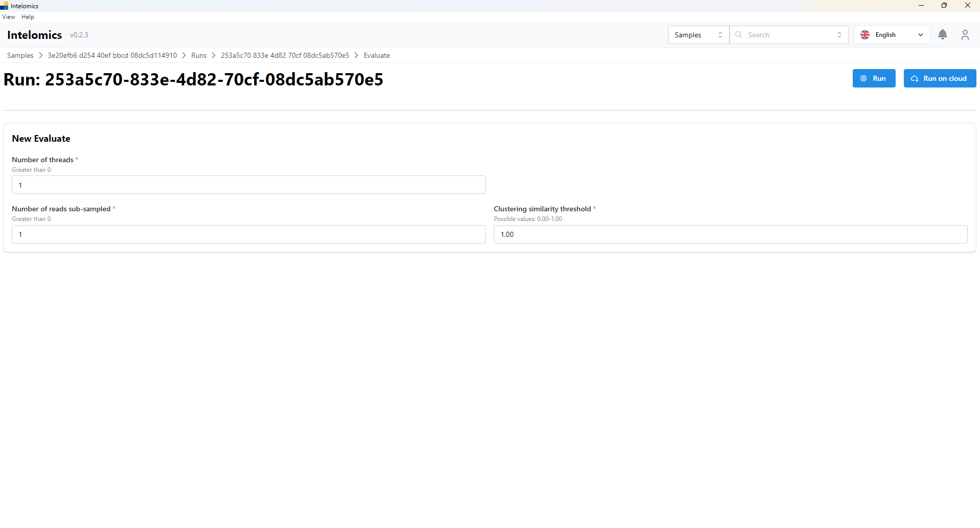Go to Samples breadcrumb link
The image size is (980, 528).
click(x=20, y=55)
